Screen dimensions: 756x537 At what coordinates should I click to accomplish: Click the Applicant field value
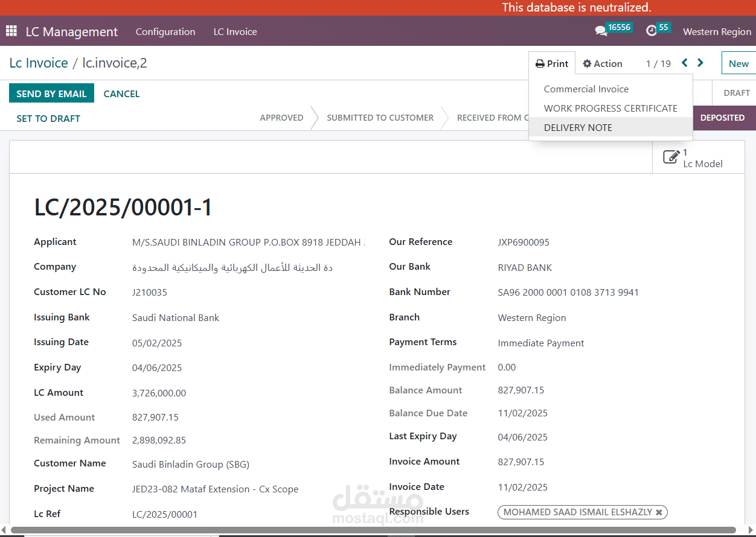(x=248, y=242)
